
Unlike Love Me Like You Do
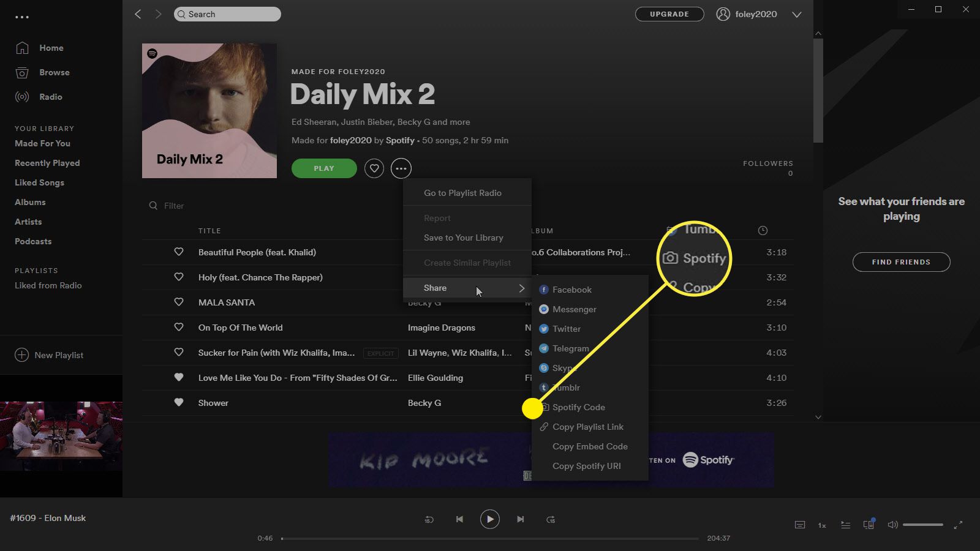(179, 377)
